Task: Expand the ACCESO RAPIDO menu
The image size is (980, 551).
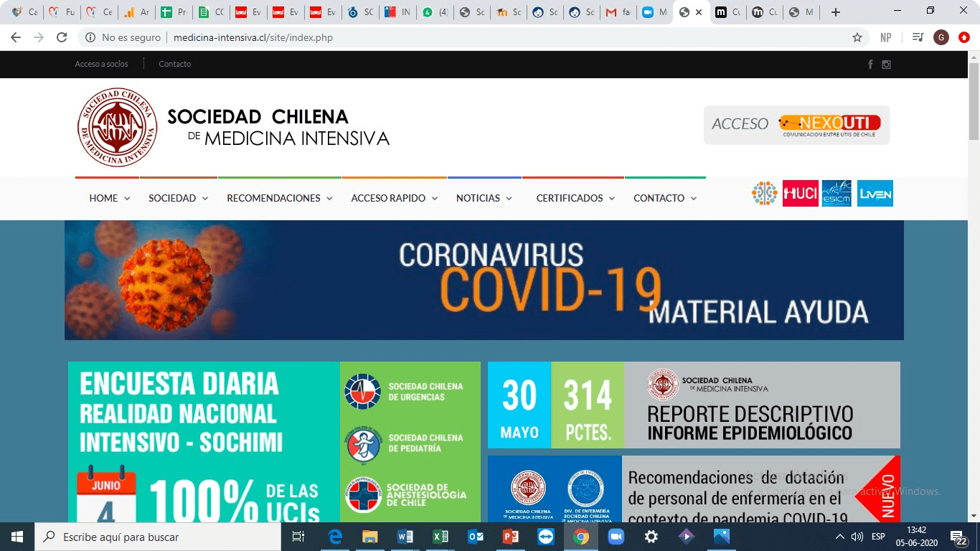Action: tap(395, 198)
